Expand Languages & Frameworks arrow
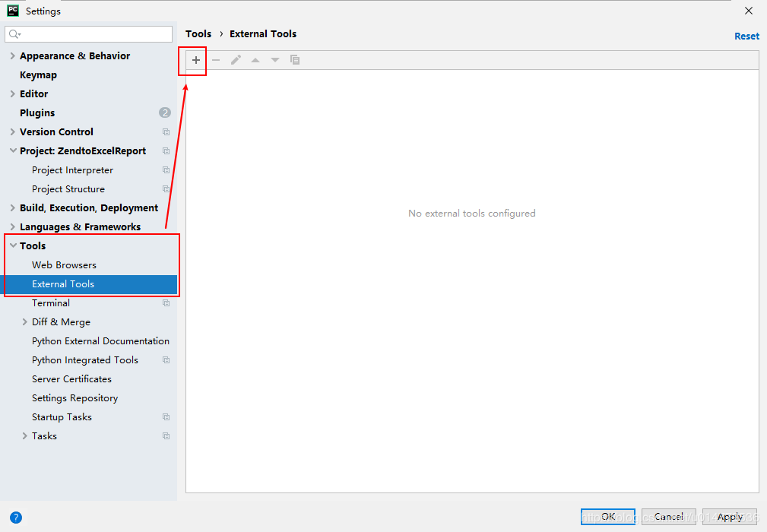 13,227
